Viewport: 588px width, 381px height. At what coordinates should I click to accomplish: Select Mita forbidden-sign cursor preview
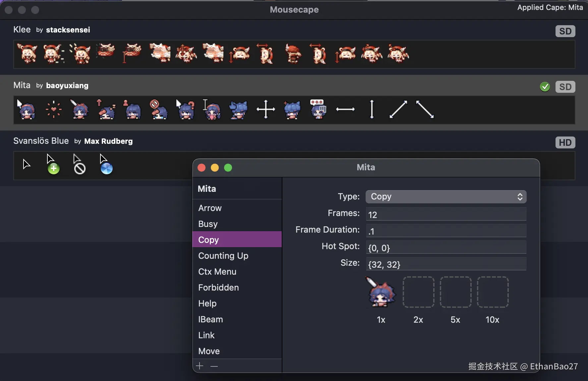tap(159, 109)
